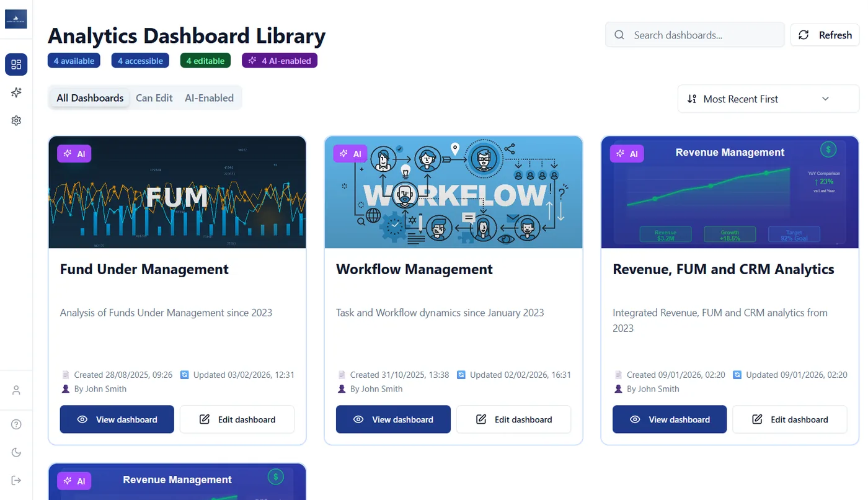Viewport: 868px width, 500px height.
Task: Click 'By John Smith' on Revenue, FUM and CRM card
Action: click(653, 389)
